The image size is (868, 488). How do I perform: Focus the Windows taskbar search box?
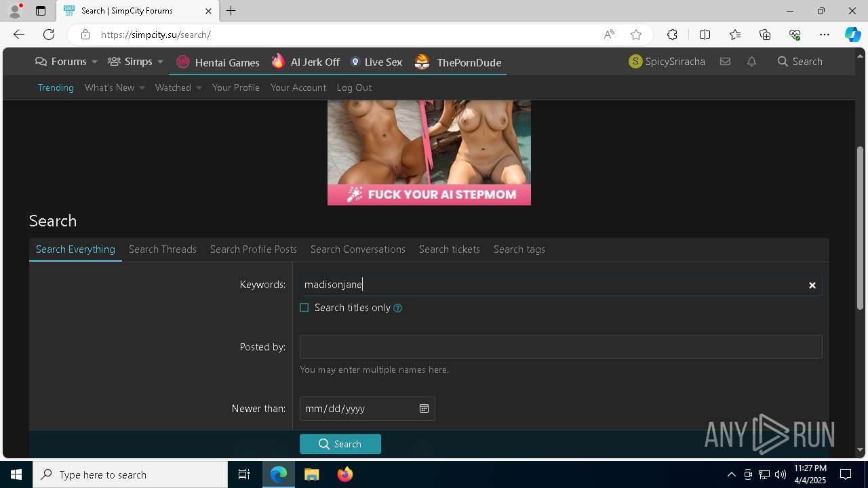(130, 474)
